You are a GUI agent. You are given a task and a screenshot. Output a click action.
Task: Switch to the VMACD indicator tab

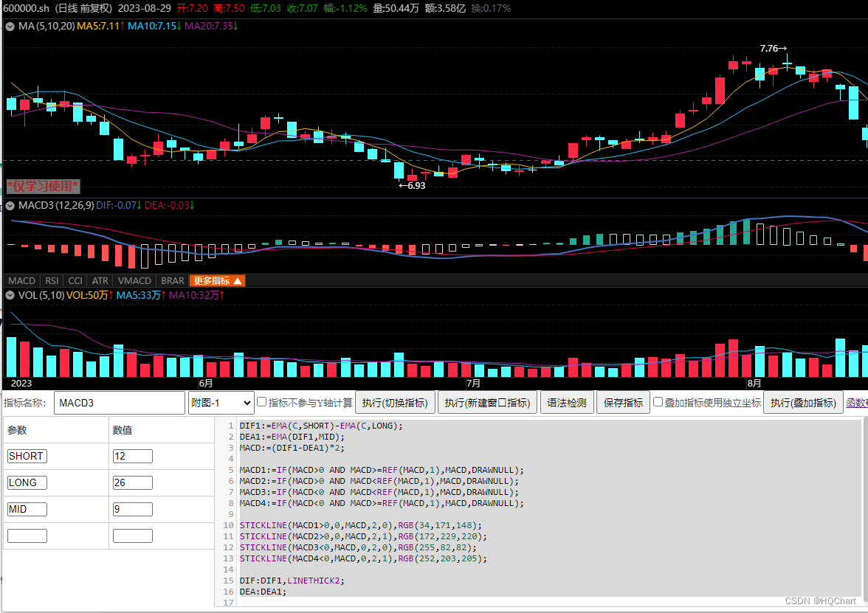134,281
